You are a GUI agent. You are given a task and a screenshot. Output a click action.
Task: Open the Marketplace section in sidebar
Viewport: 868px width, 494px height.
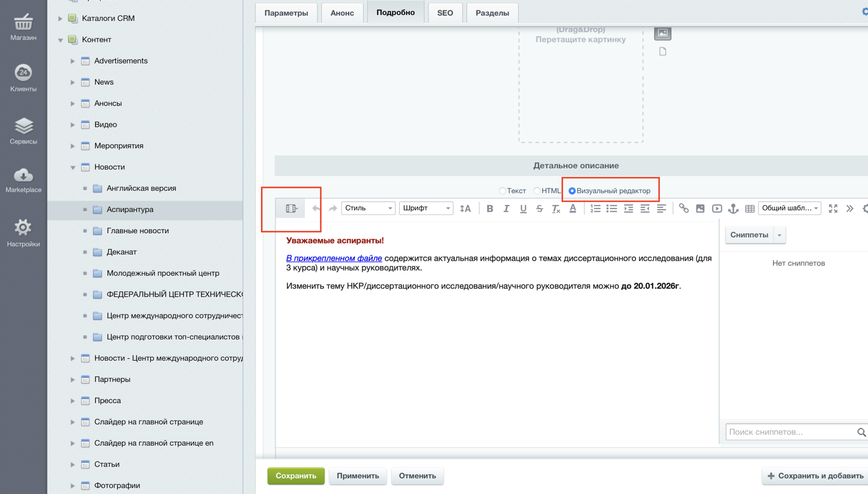pos(23,180)
